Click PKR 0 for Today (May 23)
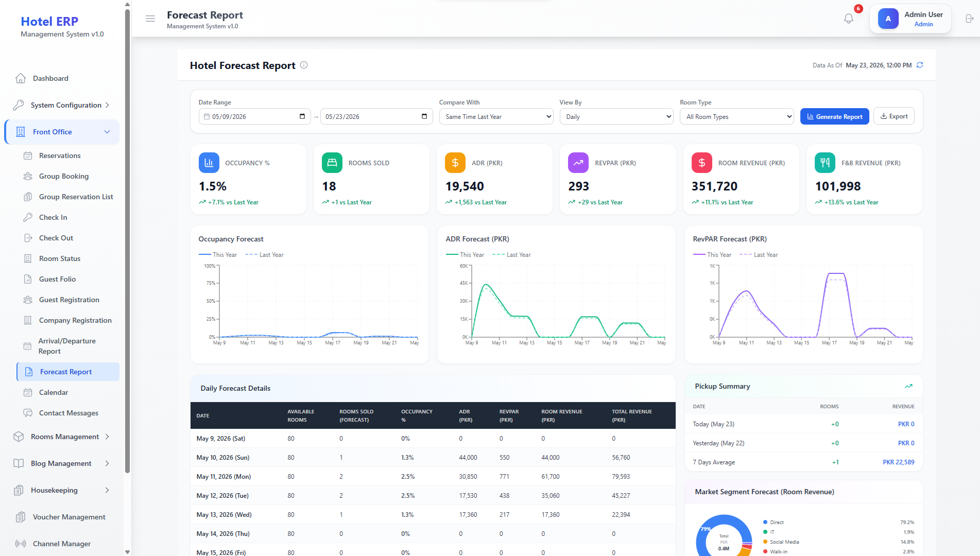 906,424
